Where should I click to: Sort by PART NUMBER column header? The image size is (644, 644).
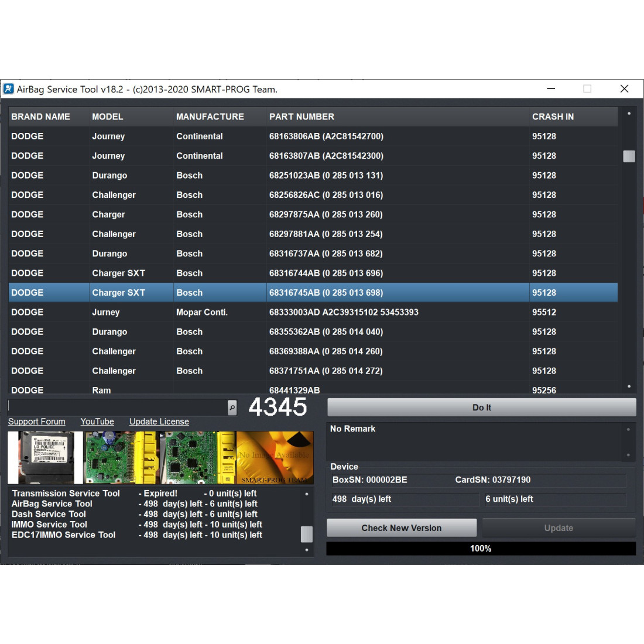click(x=302, y=117)
